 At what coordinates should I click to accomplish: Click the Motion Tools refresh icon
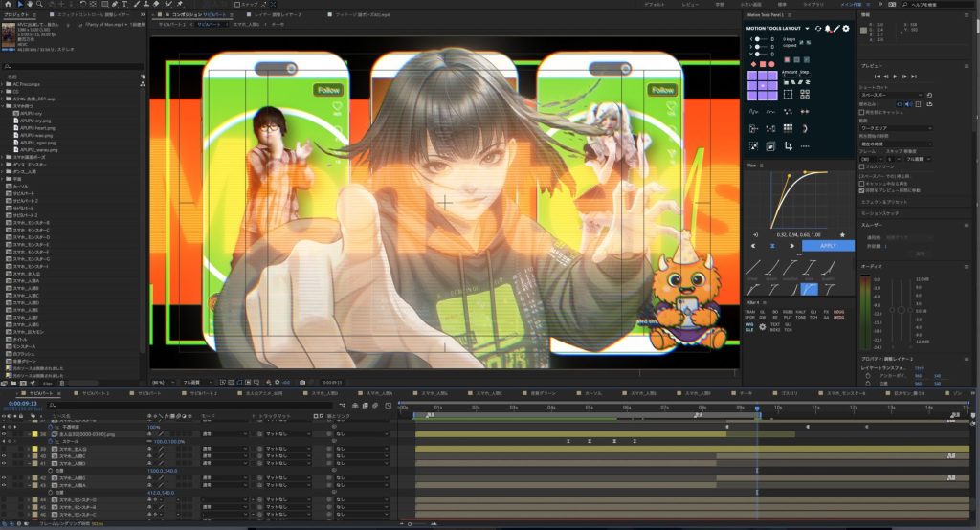click(x=817, y=29)
